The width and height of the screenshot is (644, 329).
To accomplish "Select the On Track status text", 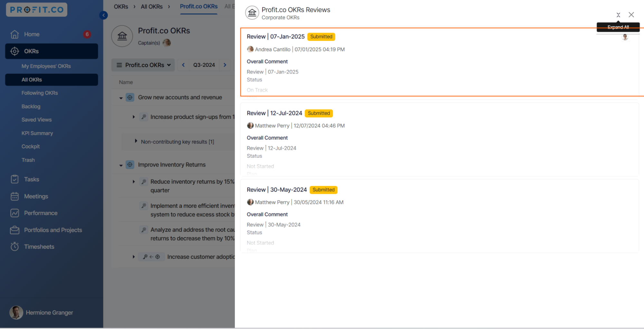I will (257, 90).
